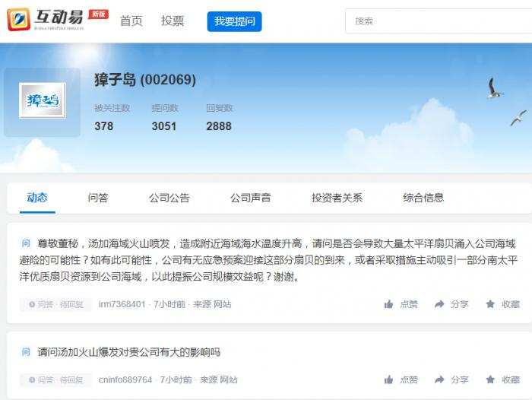This screenshot has width=532, height=400.
Task: Open user irm7368401's profile
Action: pyautogui.click(x=122, y=304)
